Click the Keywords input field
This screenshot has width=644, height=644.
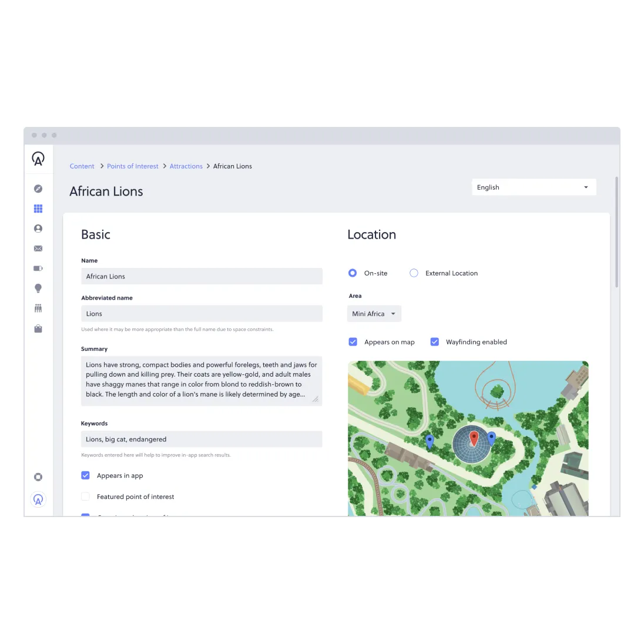[202, 439]
